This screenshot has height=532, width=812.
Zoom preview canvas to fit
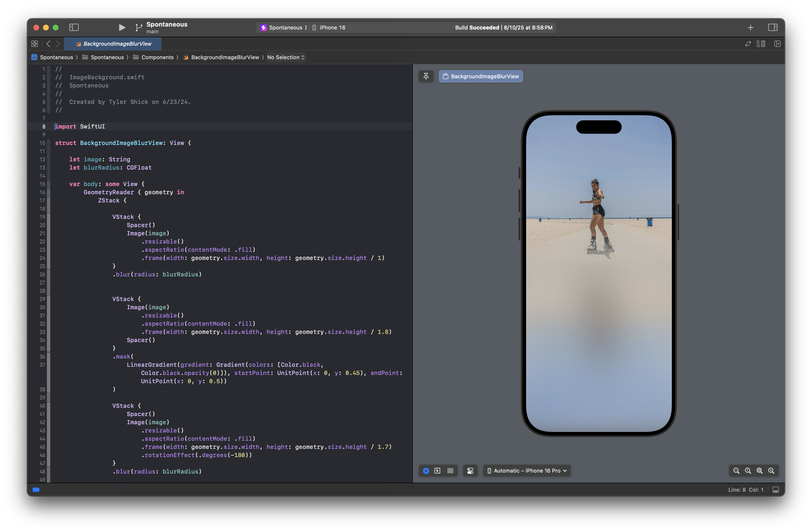pos(760,471)
